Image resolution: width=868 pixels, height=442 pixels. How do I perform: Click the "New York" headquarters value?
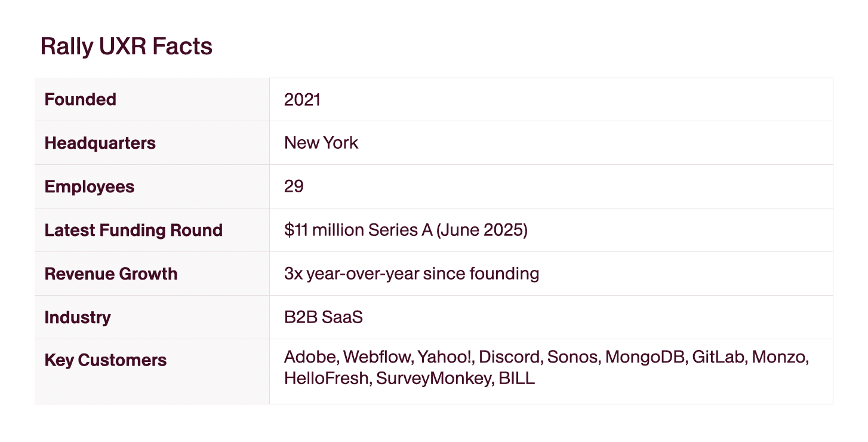(x=321, y=143)
